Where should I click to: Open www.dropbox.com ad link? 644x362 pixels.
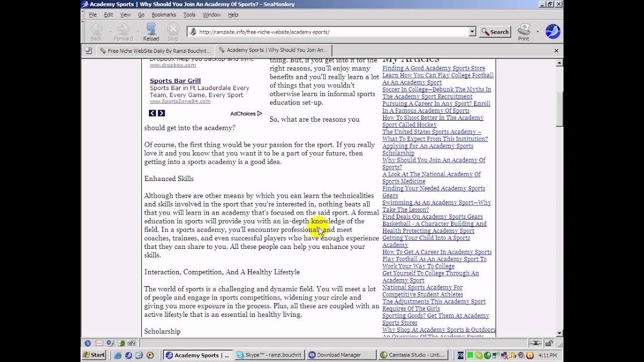click(x=173, y=65)
